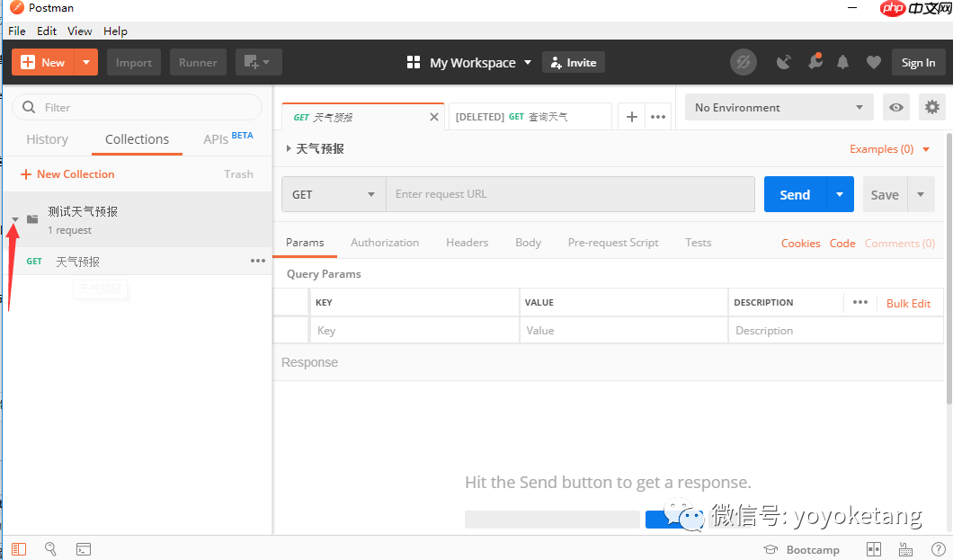Image resolution: width=953 pixels, height=560 pixels.
Task: Open the No Environment dropdown
Action: 779,108
